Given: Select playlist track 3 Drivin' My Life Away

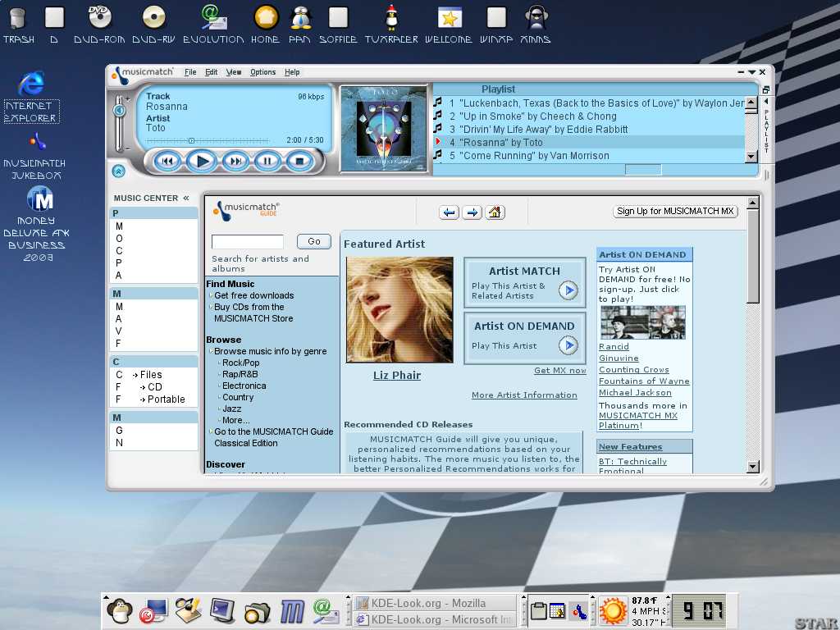Looking at the screenshot, I should [588, 129].
